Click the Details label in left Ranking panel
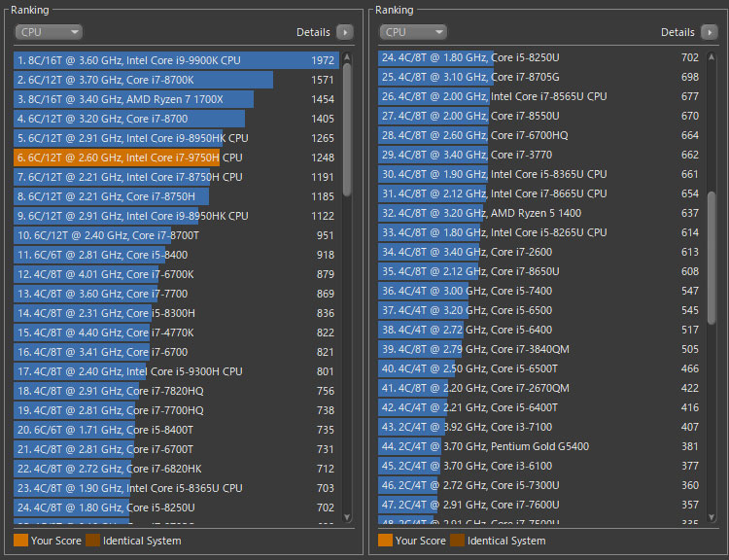The width and height of the screenshot is (729, 560). 313,32
